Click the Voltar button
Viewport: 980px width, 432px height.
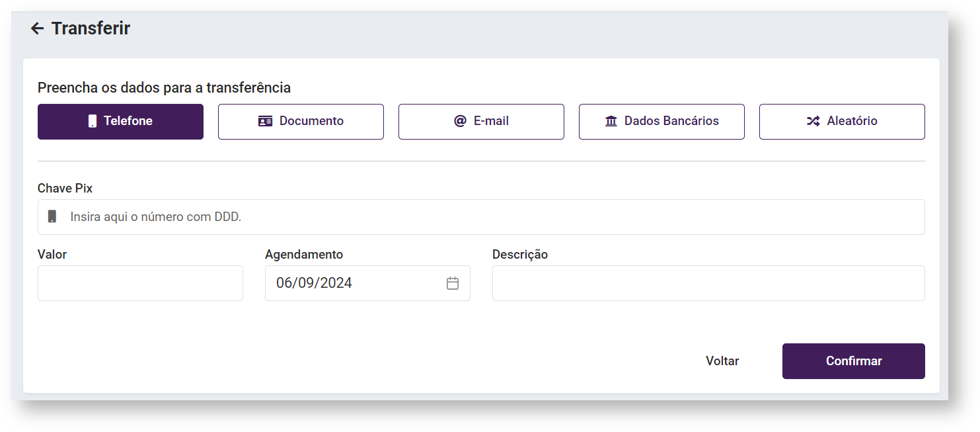pyautogui.click(x=722, y=361)
